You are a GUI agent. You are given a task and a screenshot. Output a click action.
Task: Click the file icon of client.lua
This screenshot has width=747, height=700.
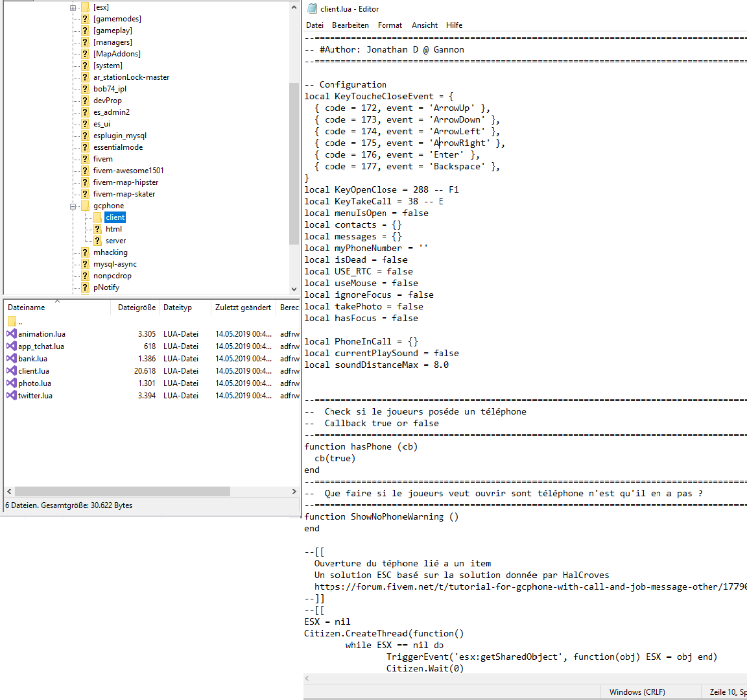pos(11,371)
